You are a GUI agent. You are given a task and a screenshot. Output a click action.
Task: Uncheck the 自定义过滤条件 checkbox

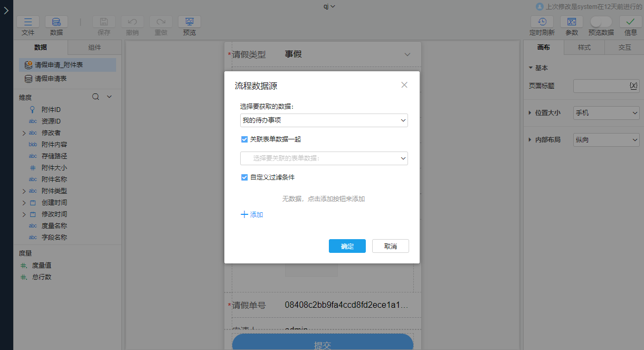click(x=244, y=177)
